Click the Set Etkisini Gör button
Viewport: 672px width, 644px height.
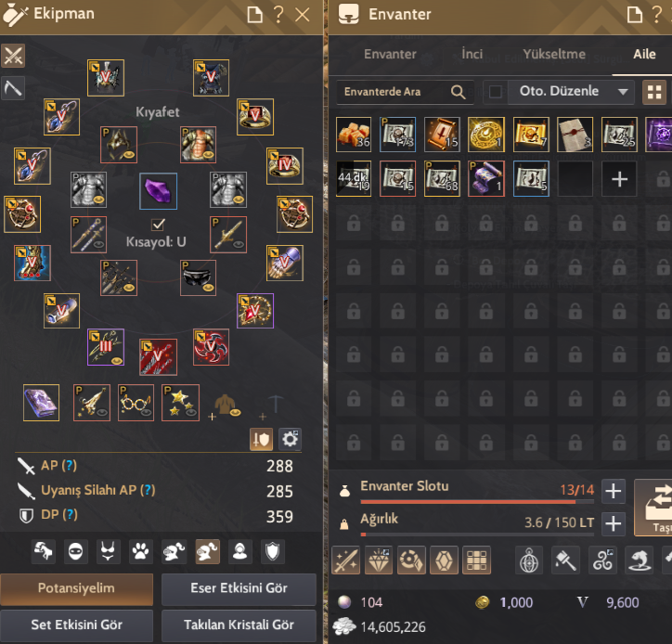click(x=77, y=625)
